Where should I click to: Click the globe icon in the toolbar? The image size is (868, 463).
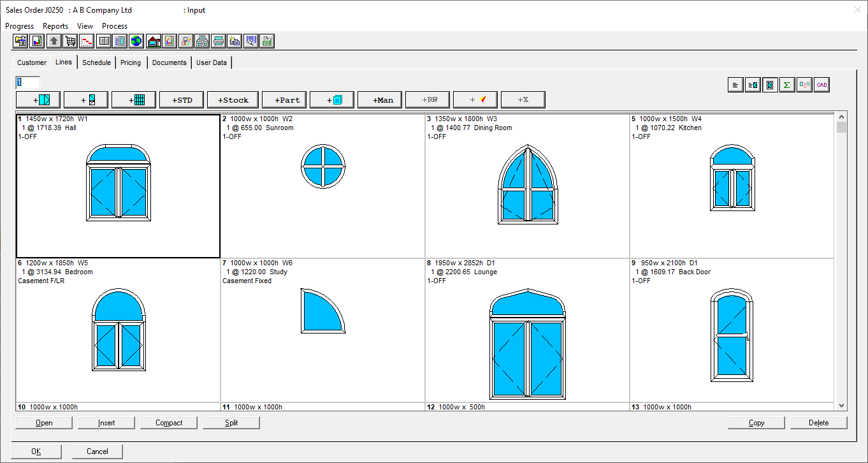[136, 41]
